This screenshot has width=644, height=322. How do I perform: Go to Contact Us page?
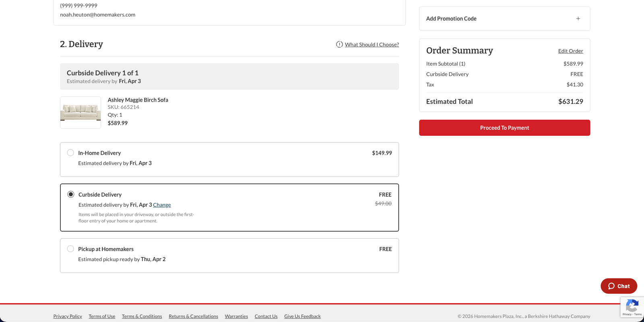[266, 316]
